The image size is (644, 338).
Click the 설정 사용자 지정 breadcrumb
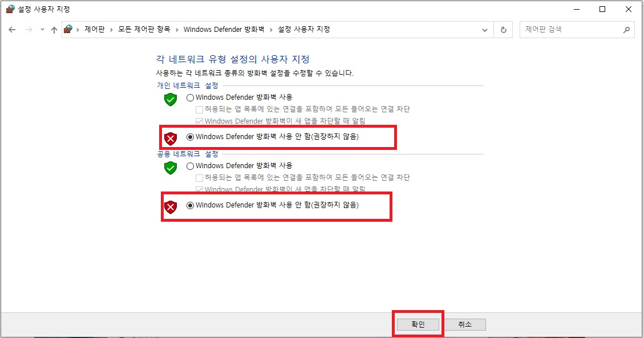(x=304, y=29)
